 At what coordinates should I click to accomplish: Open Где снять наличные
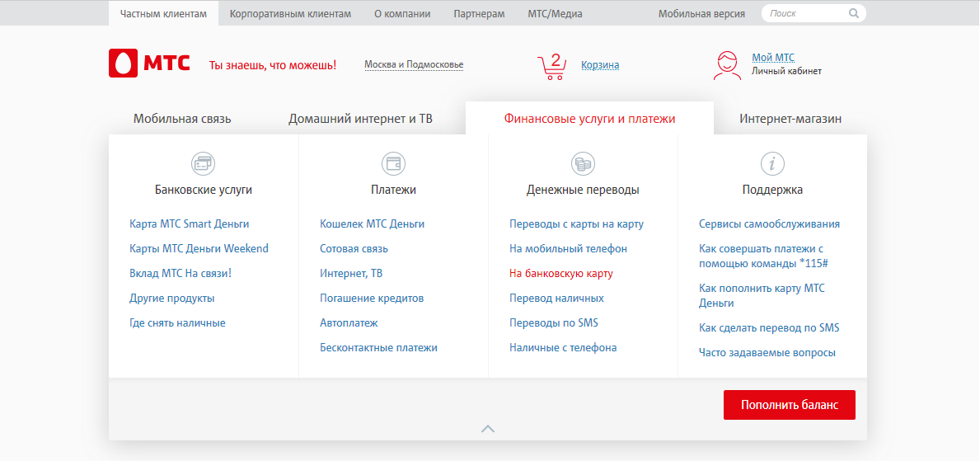point(177,323)
